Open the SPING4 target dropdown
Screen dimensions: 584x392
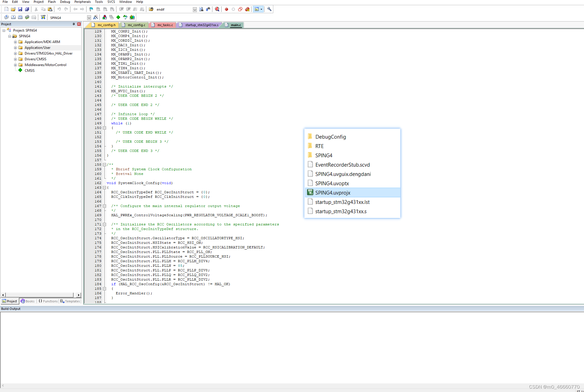pos(89,18)
